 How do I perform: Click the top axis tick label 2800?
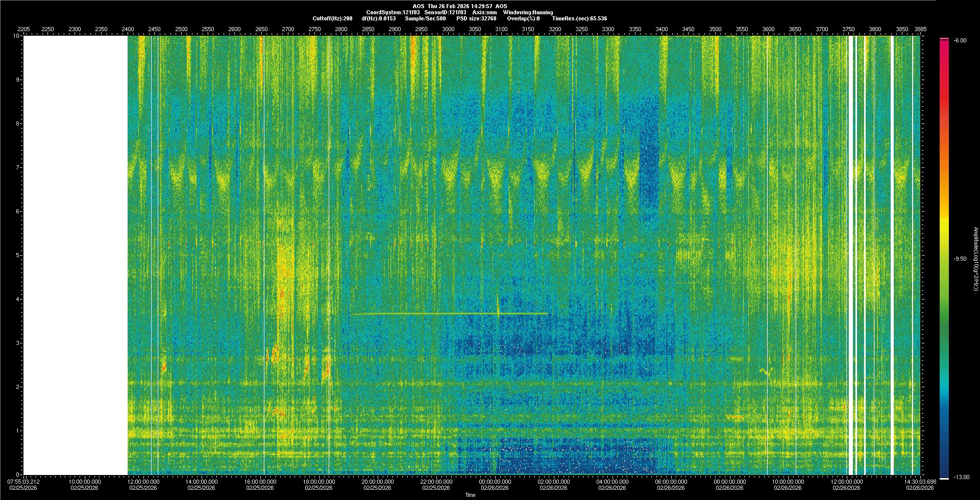coord(341,30)
